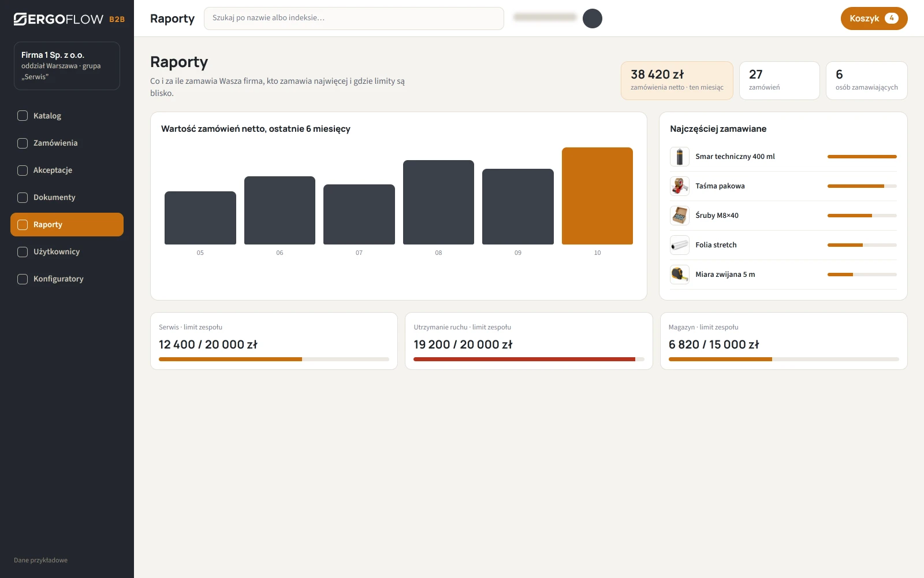Click the Konfiguratory sidebar icon
This screenshot has width=924, height=578.
[x=23, y=279]
